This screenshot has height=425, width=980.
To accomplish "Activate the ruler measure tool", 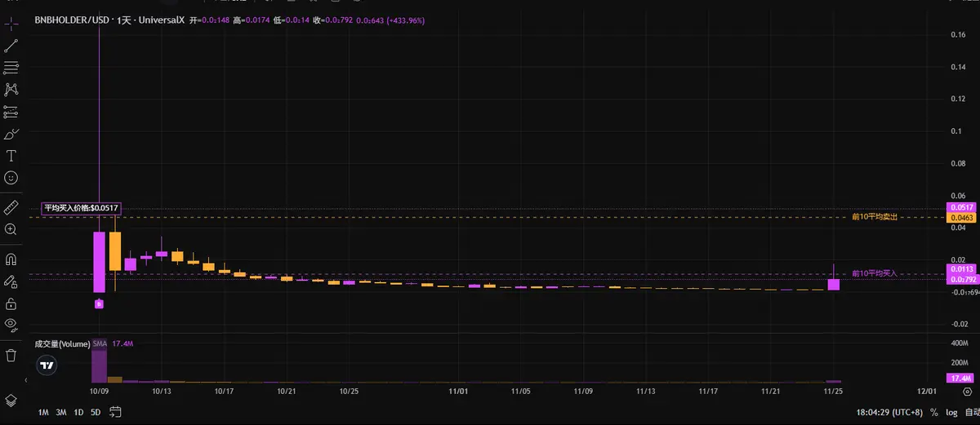I will click(x=11, y=207).
